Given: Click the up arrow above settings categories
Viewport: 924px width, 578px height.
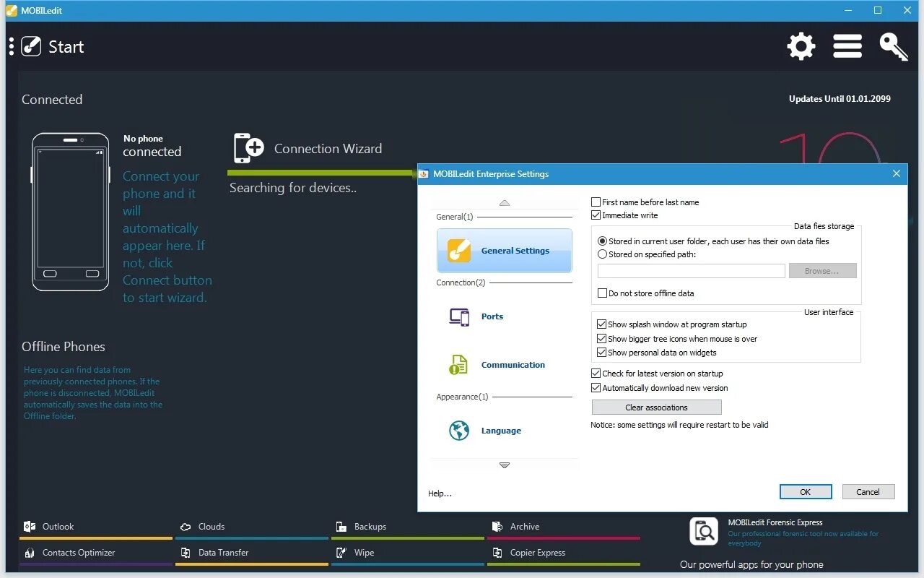Looking at the screenshot, I should pyautogui.click(x=505, y=203).
